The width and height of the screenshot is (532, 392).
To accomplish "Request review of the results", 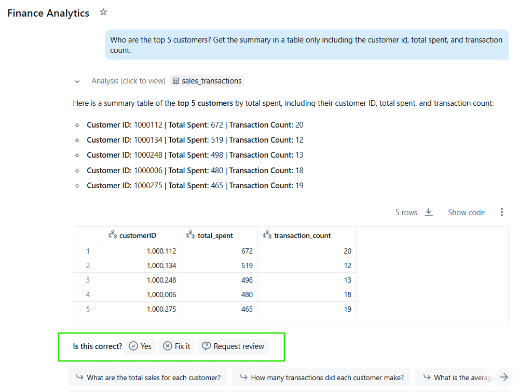I will (x=233, y=346).
